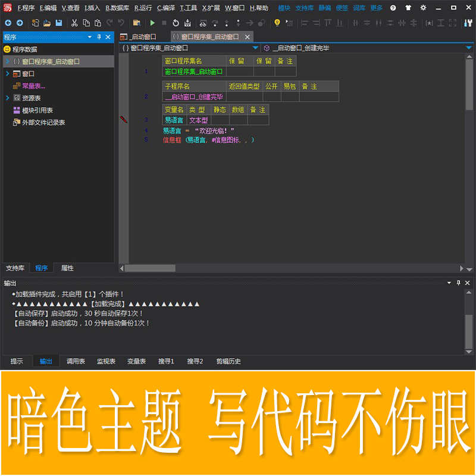
Task: Open the B.数据库 menu
Action: click(117, 8)
